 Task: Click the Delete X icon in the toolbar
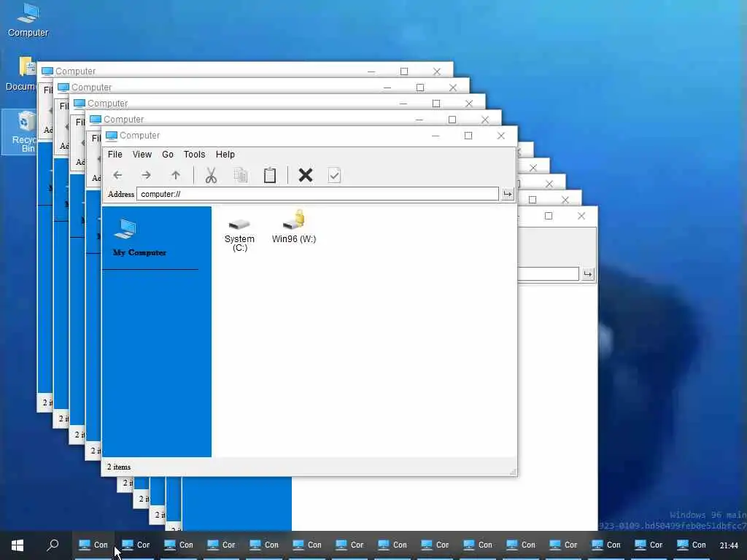306,175
